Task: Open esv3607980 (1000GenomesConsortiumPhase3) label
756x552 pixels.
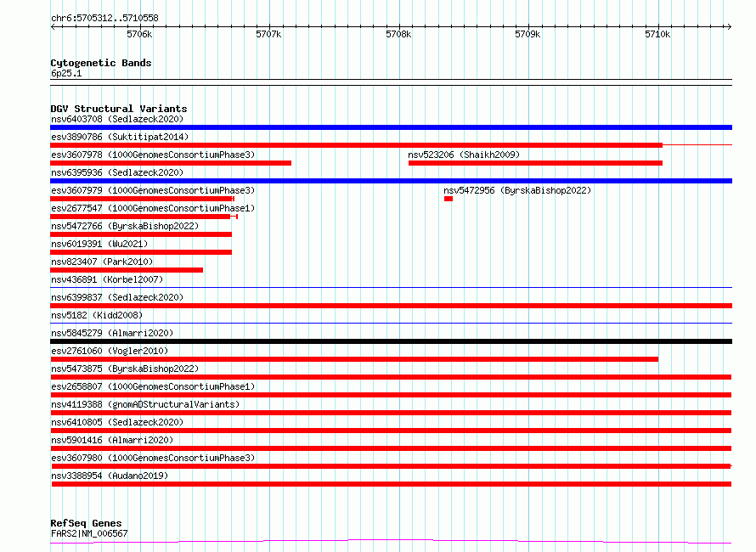Action: pyautogui.click(x=153, y=458)
